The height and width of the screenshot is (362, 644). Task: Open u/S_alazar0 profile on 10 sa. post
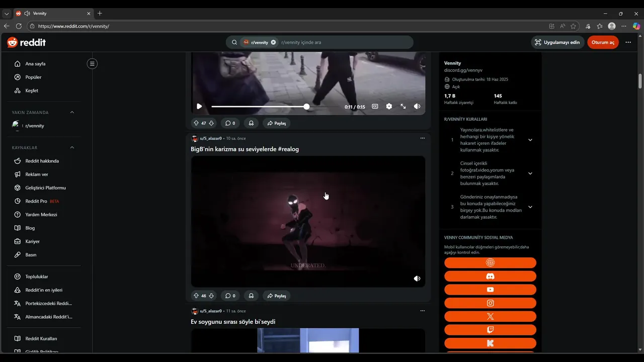(x=211, y=138)
